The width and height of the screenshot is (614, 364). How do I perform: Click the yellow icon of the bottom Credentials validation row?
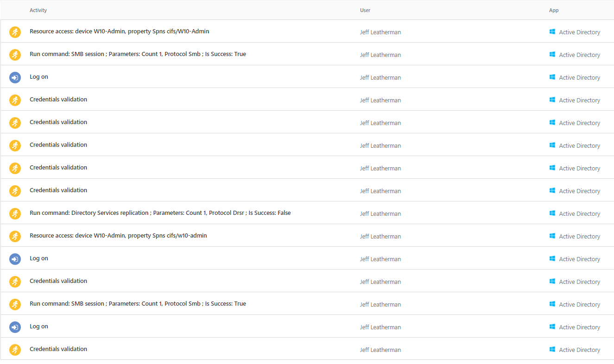click(15, 350)
